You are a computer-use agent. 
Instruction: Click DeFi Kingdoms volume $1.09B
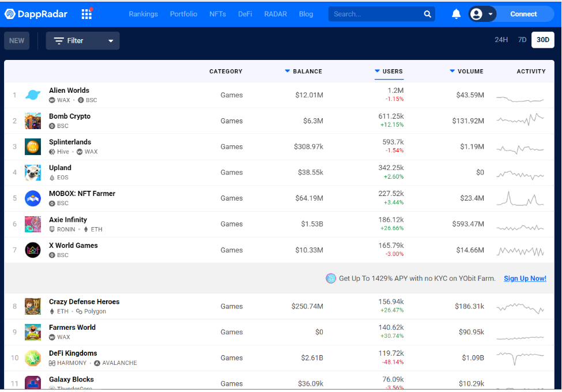click(473, 358)
